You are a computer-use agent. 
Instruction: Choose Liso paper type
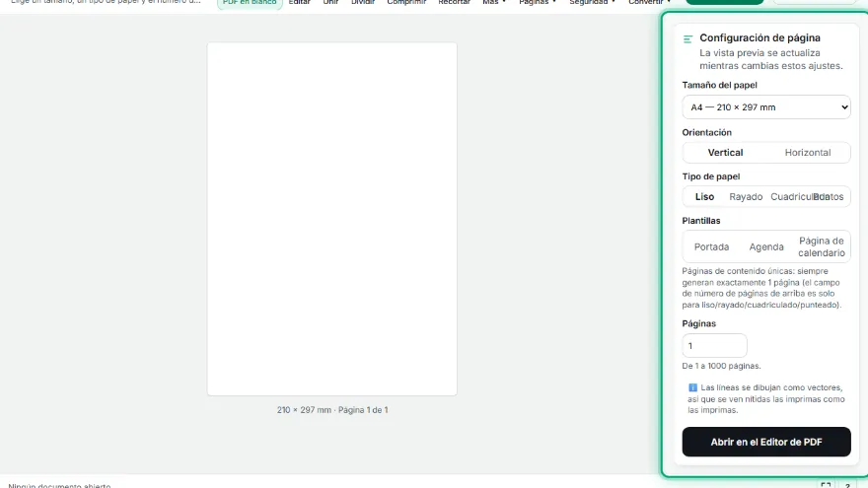704,197
